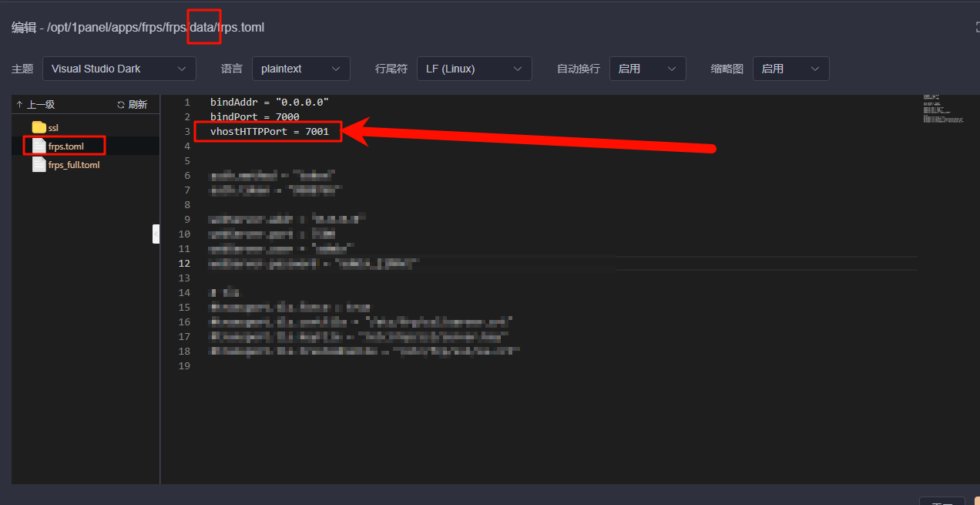Screen dimensions: 980x505
Task: Click the 上一级 text to go up
Action: 41,105
